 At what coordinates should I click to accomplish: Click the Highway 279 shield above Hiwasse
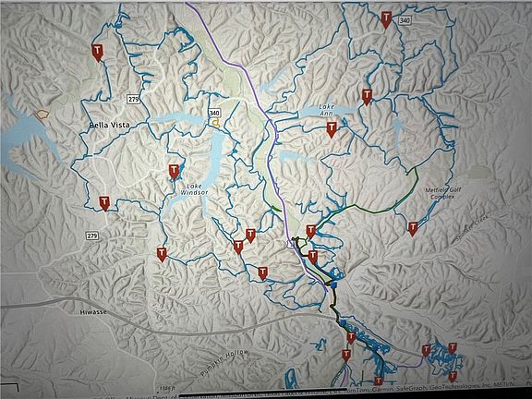click(x=92, y=236)
